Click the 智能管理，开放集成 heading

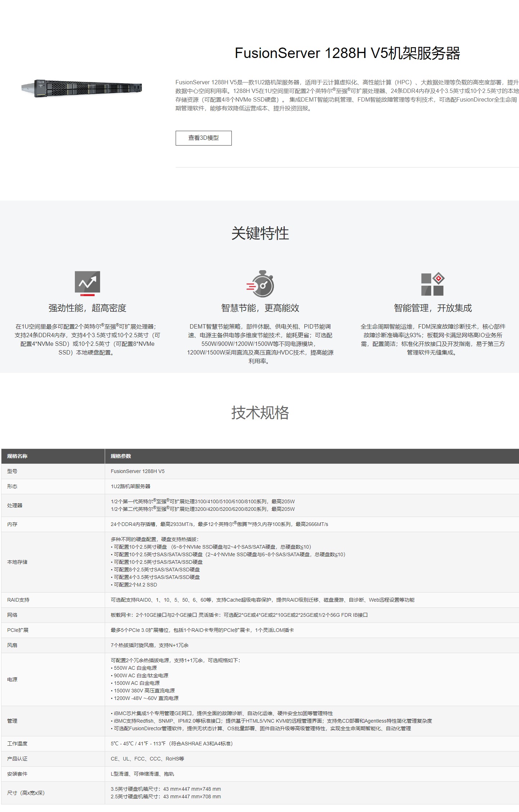click(x=433, y=308)
